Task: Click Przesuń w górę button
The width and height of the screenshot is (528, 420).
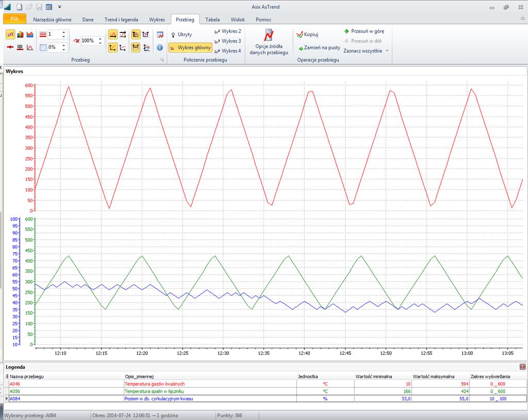Action: [364, 31]
